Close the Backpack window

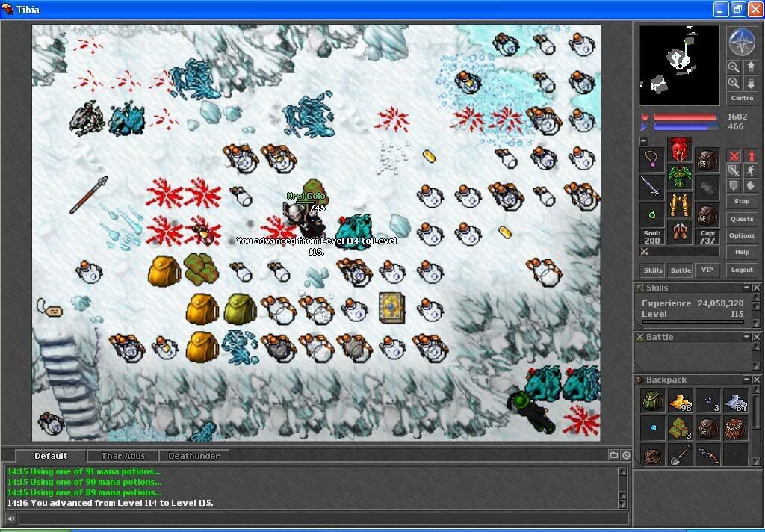756,380
